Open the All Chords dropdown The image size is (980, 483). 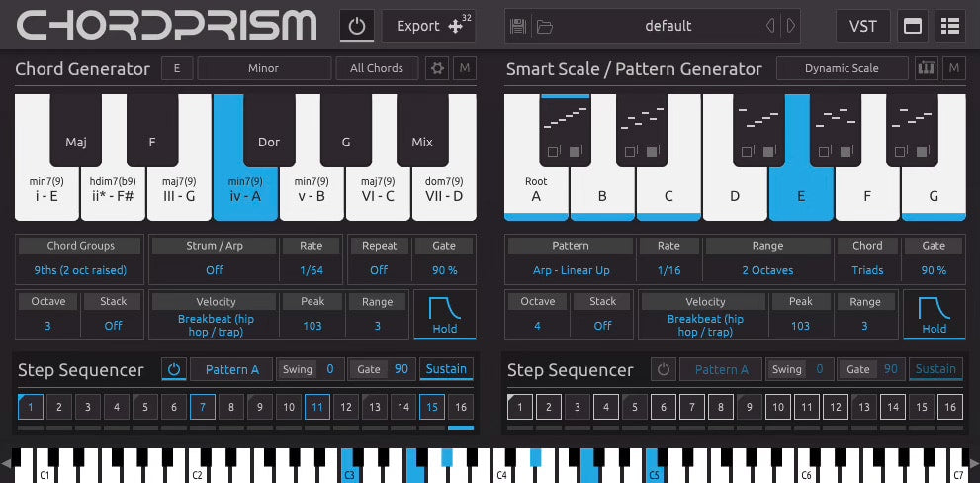377,68
